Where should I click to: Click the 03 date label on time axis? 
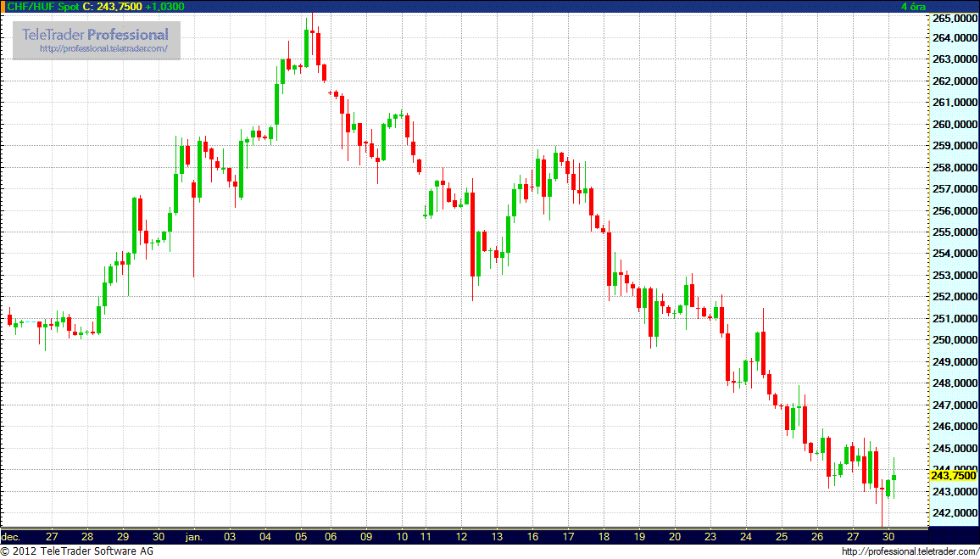[231, 536]
